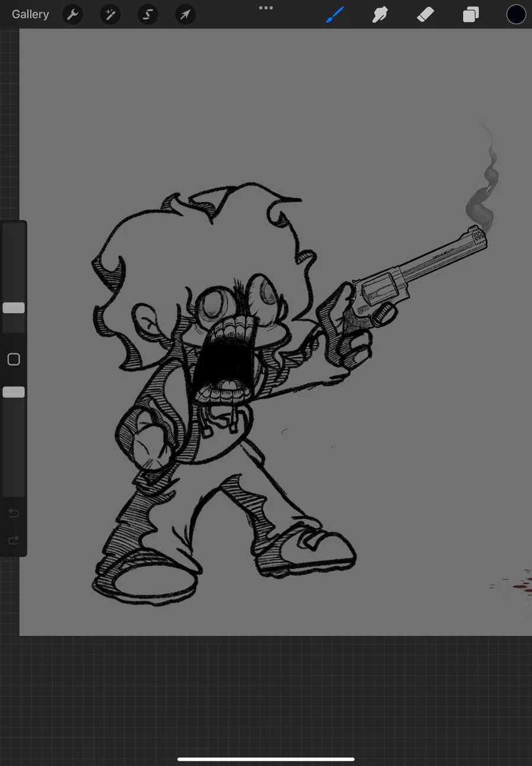Open the Adjustments magic wand menu
This screenshot has width=532, height=766.
click(x=110, y=14)
